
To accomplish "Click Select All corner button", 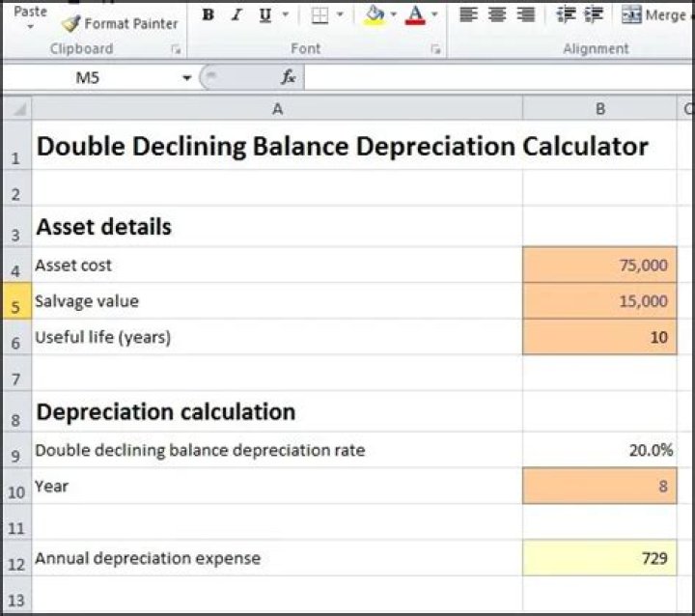I will (x=17, y=109).
